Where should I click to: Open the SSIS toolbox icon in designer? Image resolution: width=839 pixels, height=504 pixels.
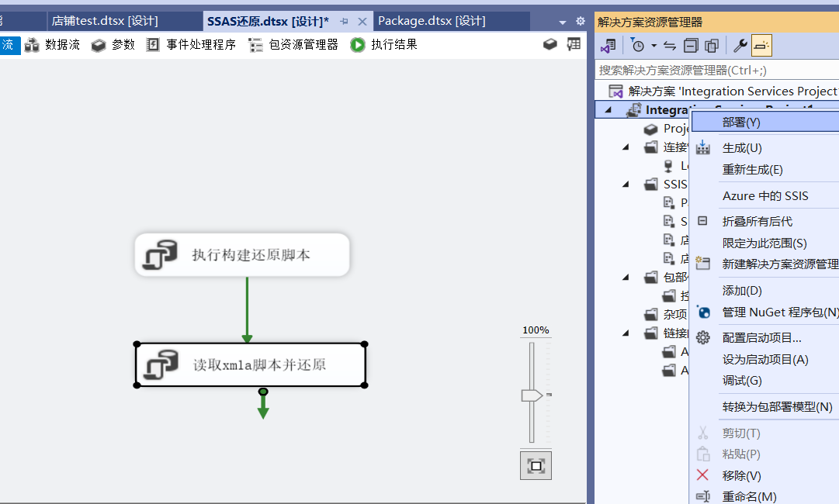(x=550, y=44)
